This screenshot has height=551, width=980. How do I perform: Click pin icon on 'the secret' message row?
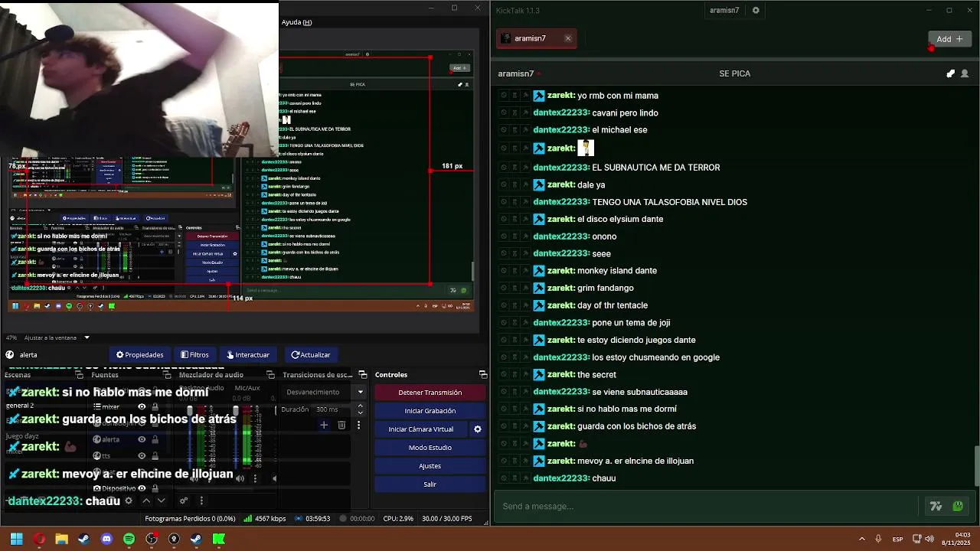tap(526, 375)
